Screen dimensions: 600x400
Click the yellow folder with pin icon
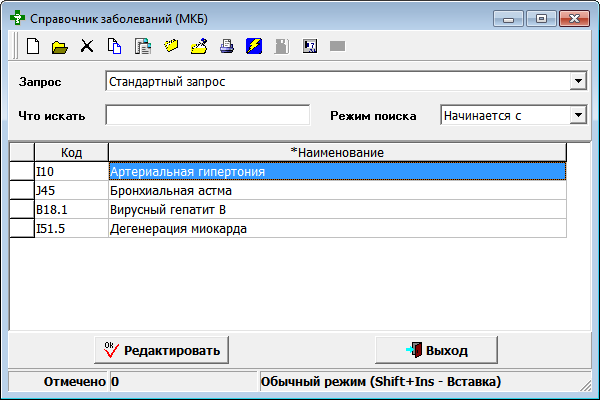pyautogui.click(x=199, y=46)
